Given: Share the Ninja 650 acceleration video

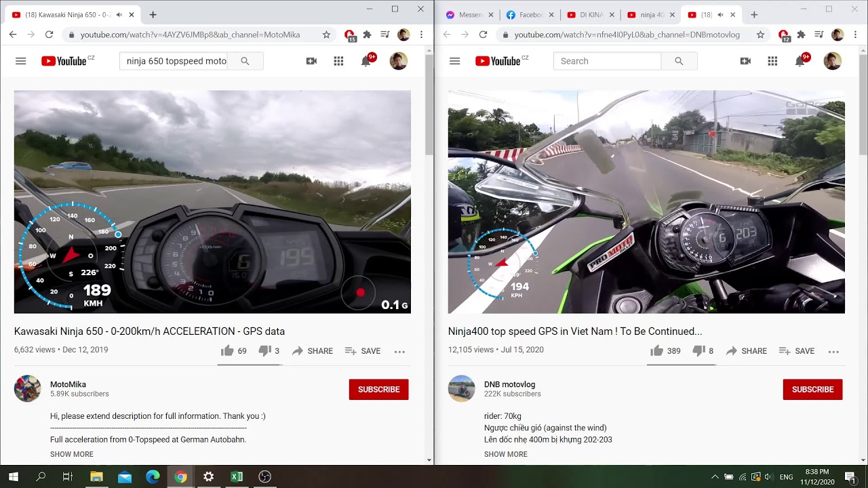Looking at the screenshot, I should pyautogui.click(x=313, y=351).
